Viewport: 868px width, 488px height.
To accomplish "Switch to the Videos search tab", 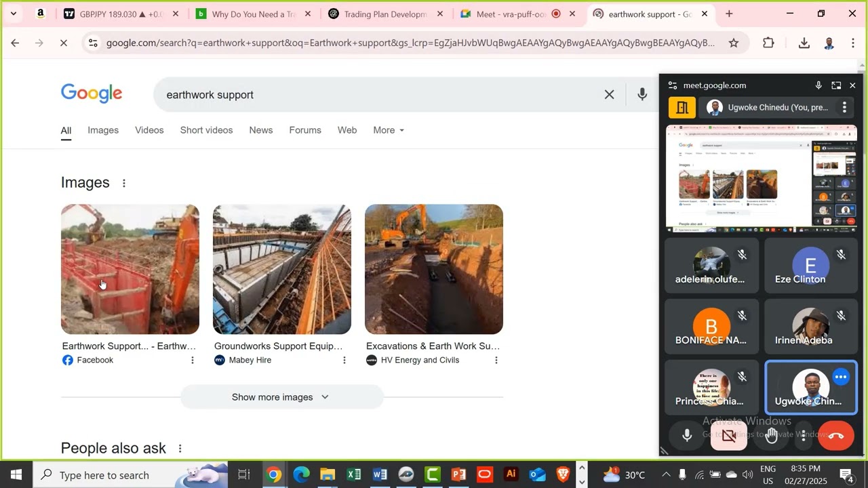I will tap(149, 130).
